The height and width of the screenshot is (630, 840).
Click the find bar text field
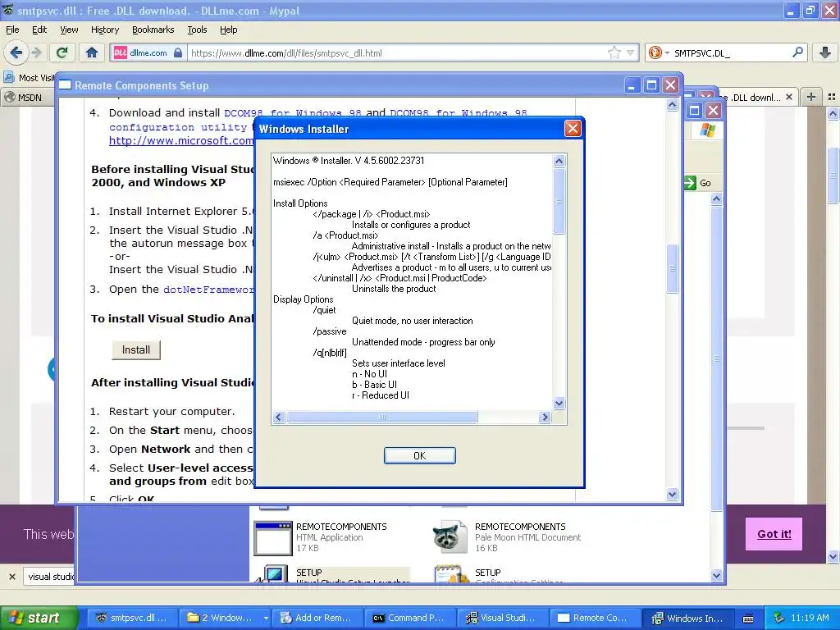pyautogui.click(x=50, y=577)
